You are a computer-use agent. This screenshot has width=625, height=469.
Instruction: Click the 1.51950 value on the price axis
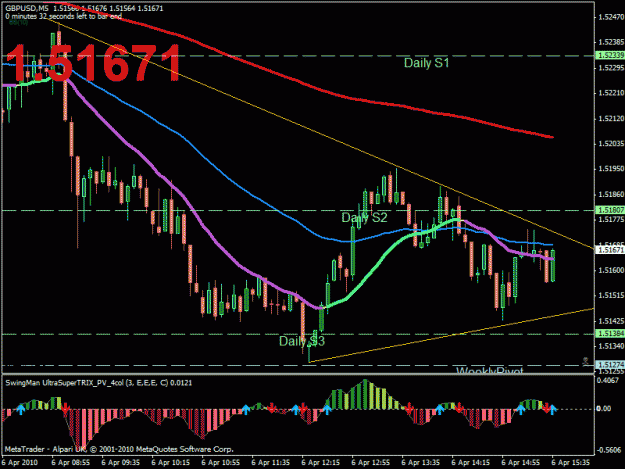611,169
